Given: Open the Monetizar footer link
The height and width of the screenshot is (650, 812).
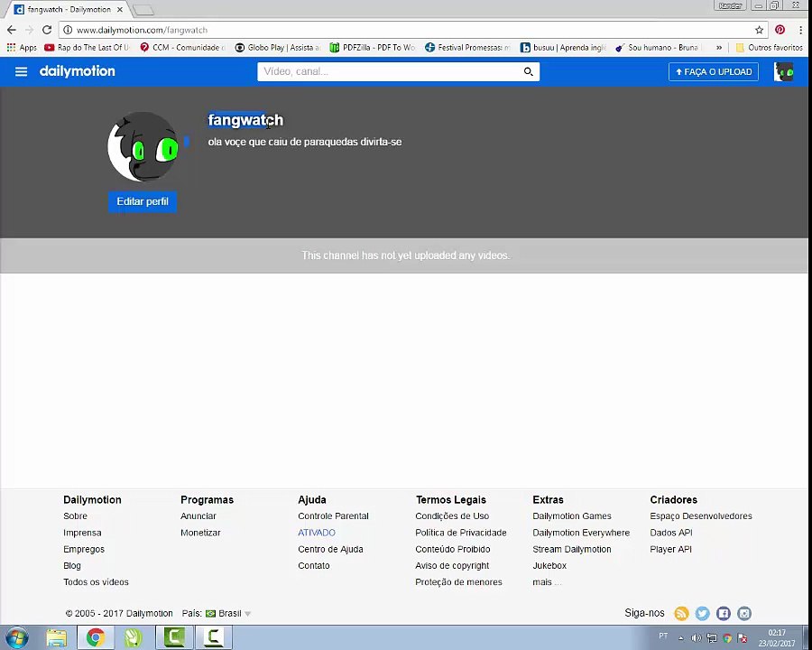Looking at the screenshot, I should point(200,533).
